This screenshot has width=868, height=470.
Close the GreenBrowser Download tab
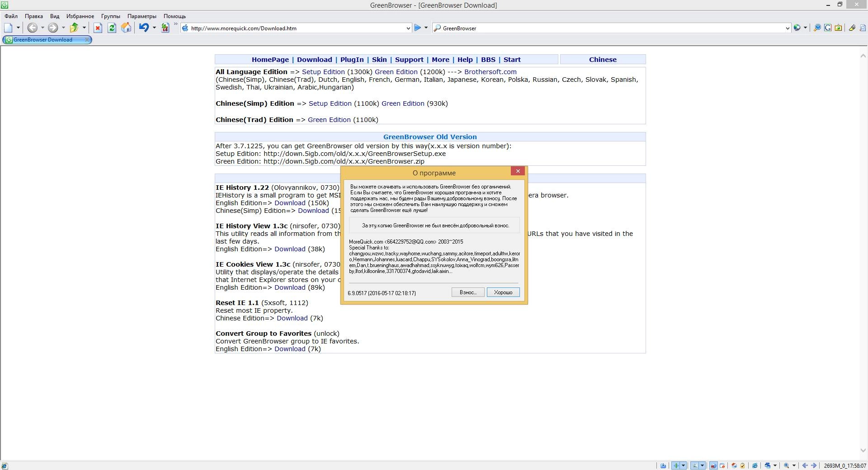click(x=87, y=40)
